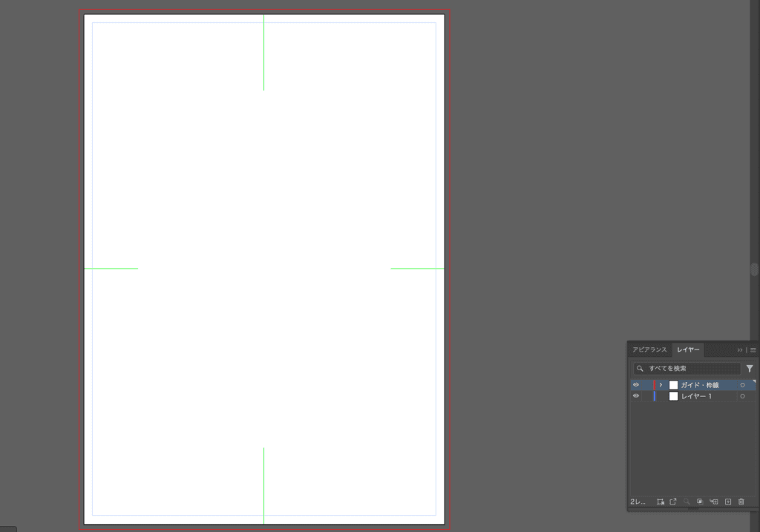
Task: Collapse panel using double-arrow icon
Action: tap(739, 349)
